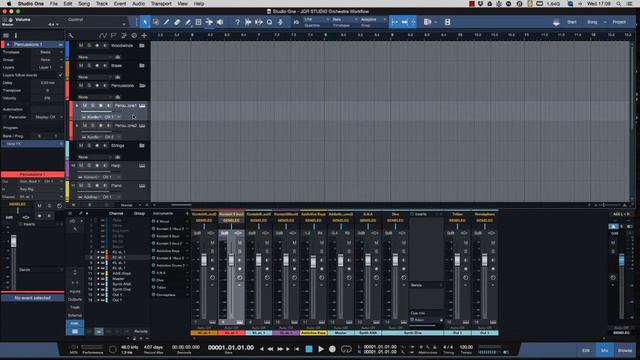Click the IQ quantize icon
The image size is (640, 360).
coord(296,22)
